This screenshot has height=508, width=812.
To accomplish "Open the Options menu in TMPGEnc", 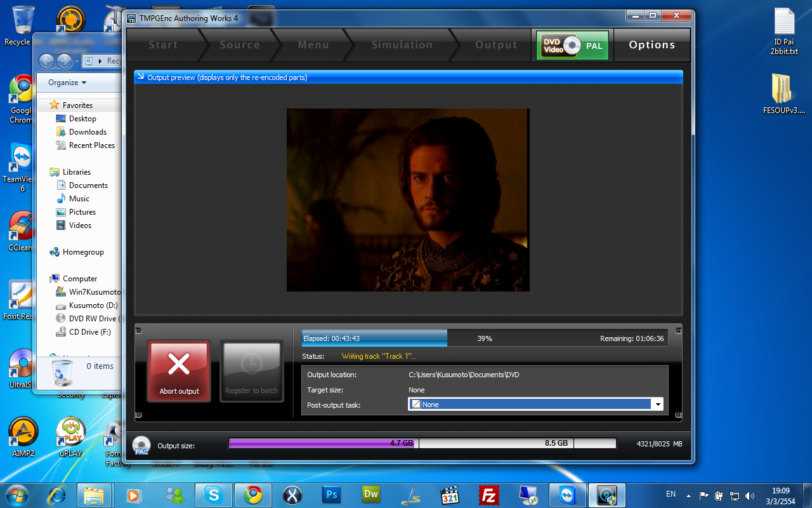I will click(x=652, y=45).
